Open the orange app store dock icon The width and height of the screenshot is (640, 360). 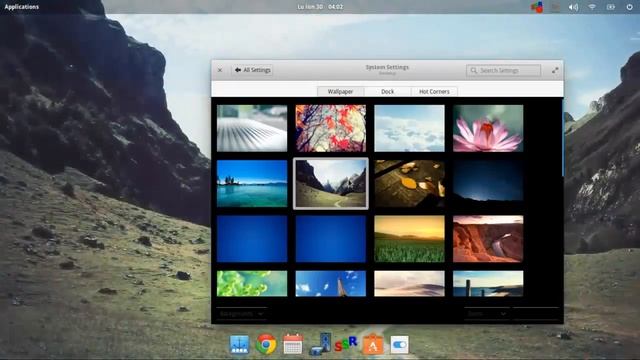373,344
